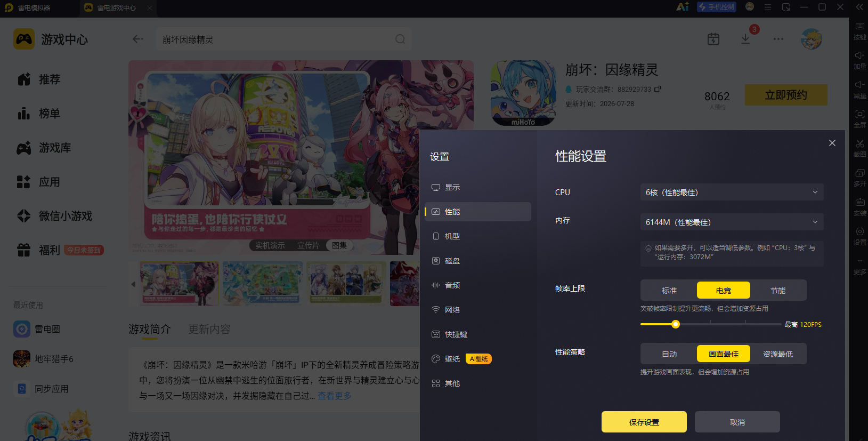Screen dimensions: 868x441
Task: Switch to 宣传片 media tab
Action: click(x=308, y=245)
